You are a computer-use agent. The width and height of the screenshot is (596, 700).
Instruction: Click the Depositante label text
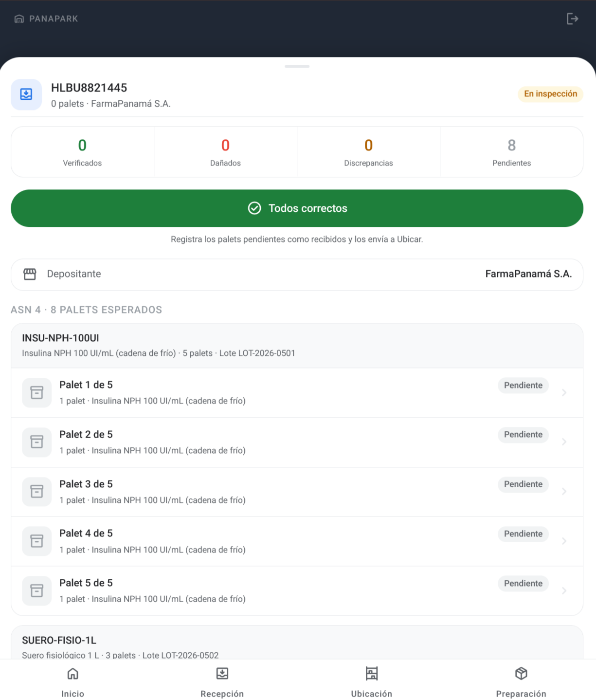pyautogui.click(x=74, y=274)
